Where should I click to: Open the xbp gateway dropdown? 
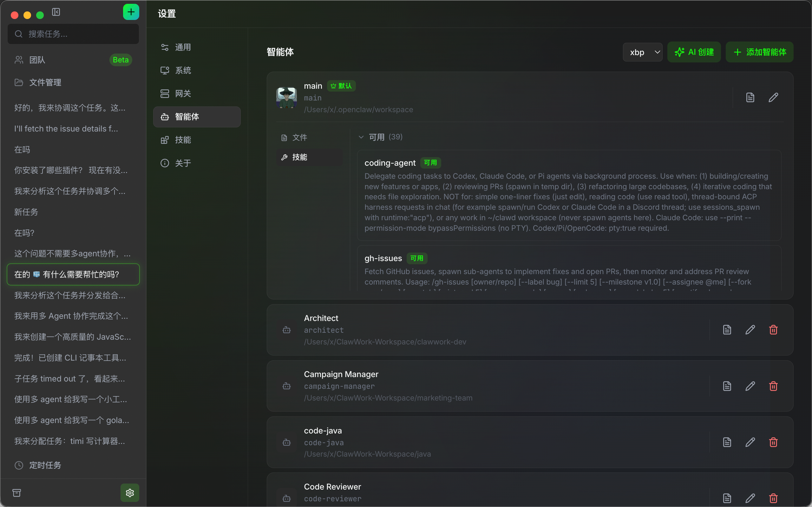coord(643,52)
